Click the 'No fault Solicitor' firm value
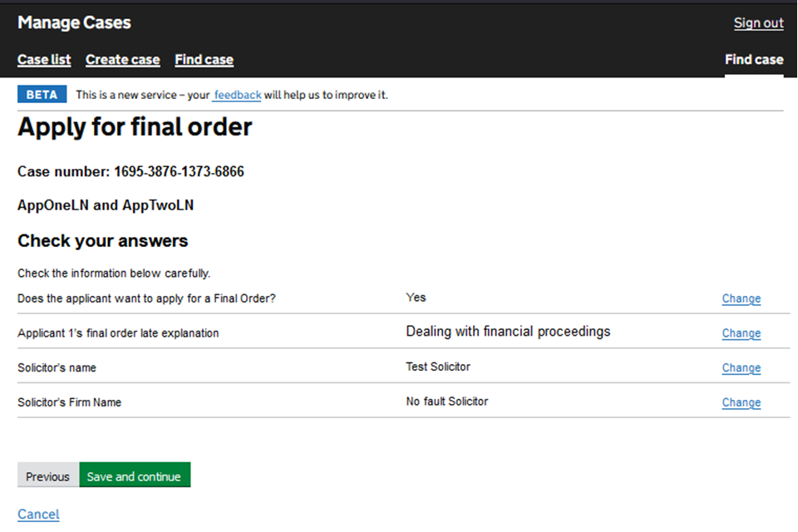798x532 pixels. pyautogui.click(x=446, y=401)
